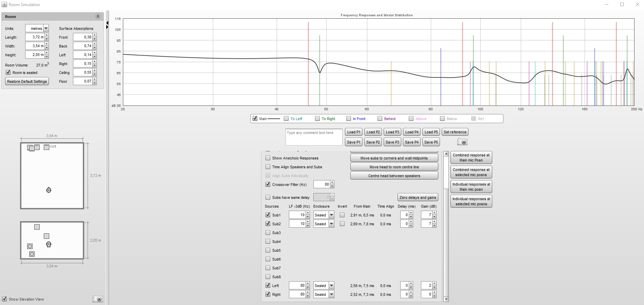Select Individual responses at selected mic posns

point(471,201)
